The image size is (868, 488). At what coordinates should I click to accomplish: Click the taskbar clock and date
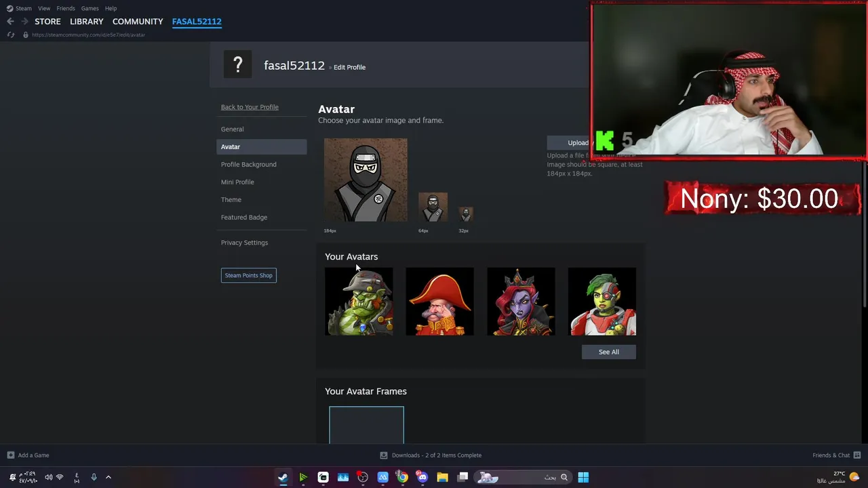(x=28, y=477)
